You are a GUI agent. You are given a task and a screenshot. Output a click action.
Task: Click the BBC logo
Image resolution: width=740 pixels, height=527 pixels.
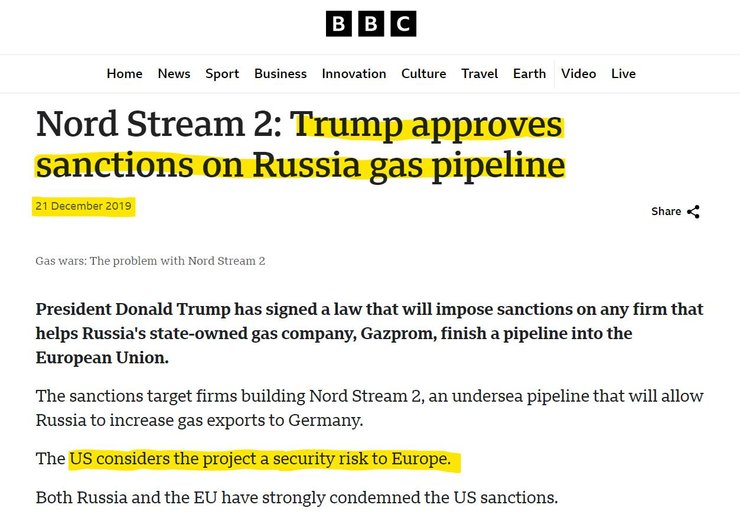click(370, 24)
